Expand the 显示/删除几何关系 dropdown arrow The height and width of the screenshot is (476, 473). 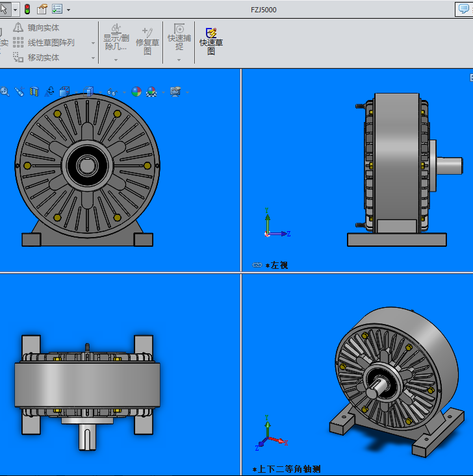point(116,60)
